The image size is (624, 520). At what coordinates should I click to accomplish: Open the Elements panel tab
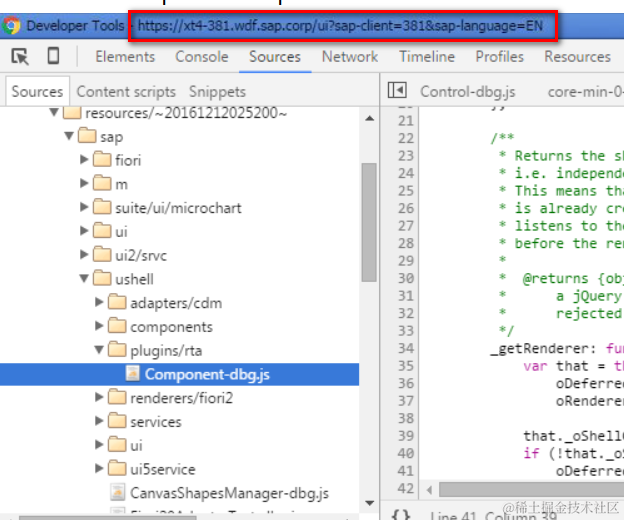tap(125, 56)
